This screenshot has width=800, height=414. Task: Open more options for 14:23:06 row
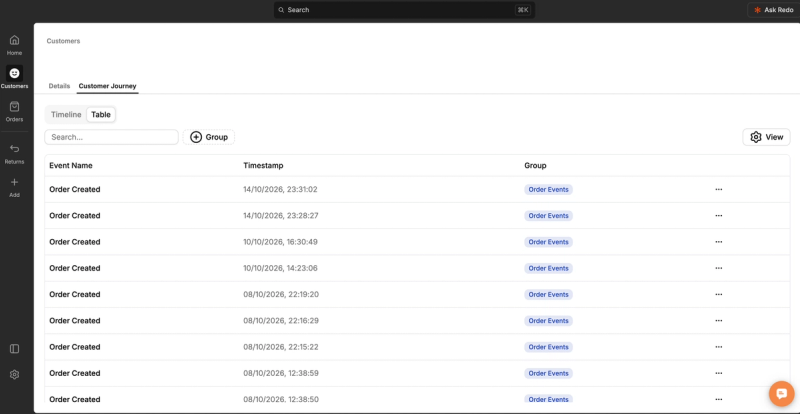point(718,268)
